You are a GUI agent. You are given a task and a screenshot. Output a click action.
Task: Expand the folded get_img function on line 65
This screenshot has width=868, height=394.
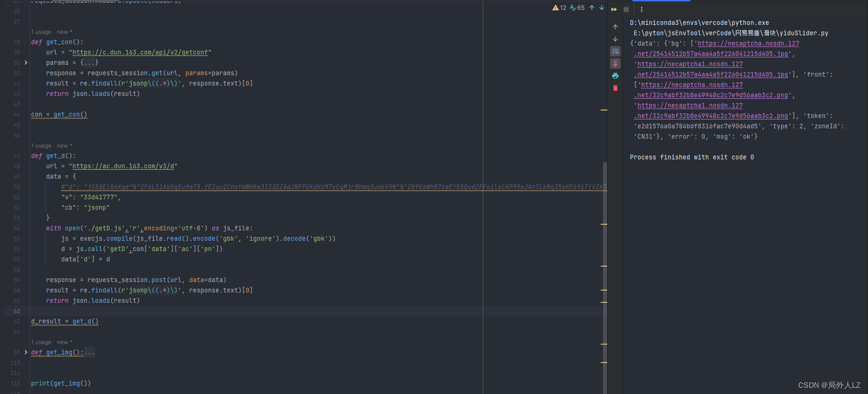coord(26,352)
